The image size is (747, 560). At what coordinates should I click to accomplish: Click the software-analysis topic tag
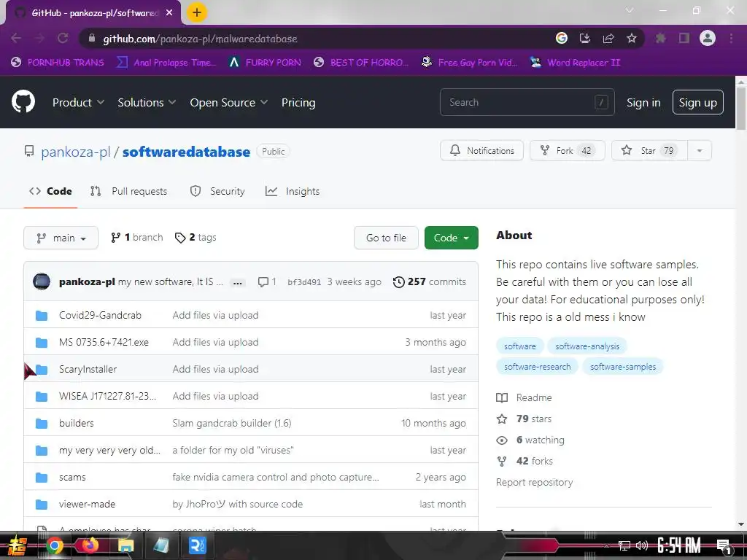(x=587, y=346)
